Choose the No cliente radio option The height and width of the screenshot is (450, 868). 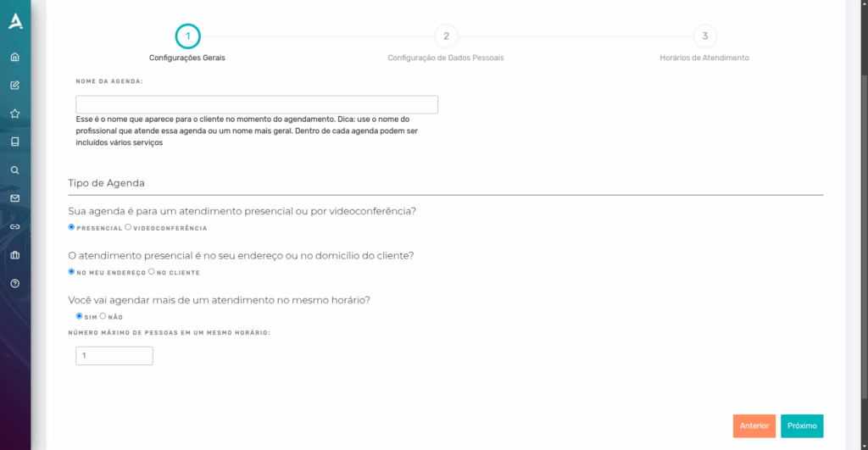click(151, 271)
